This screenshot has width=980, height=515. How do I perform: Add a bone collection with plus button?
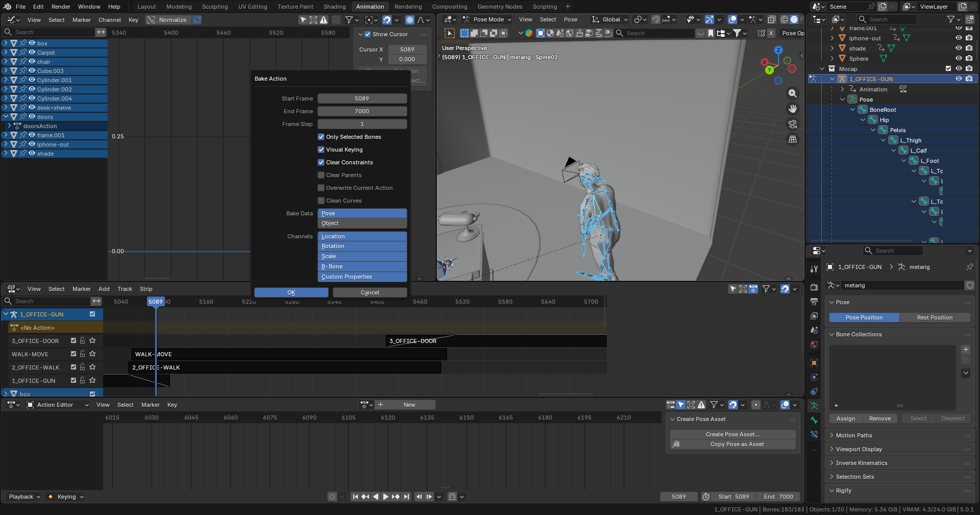(966, 350)
